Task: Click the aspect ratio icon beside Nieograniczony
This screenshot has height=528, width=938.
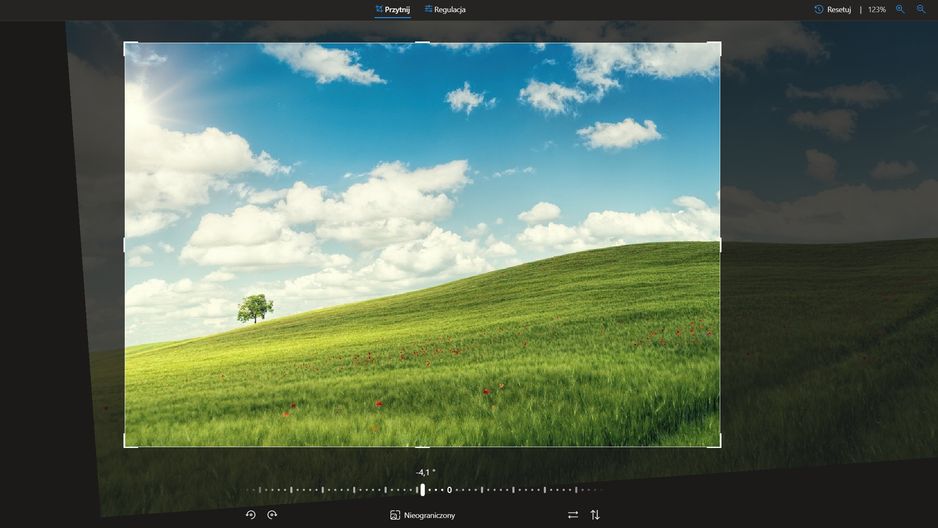Action: point(395,515)
